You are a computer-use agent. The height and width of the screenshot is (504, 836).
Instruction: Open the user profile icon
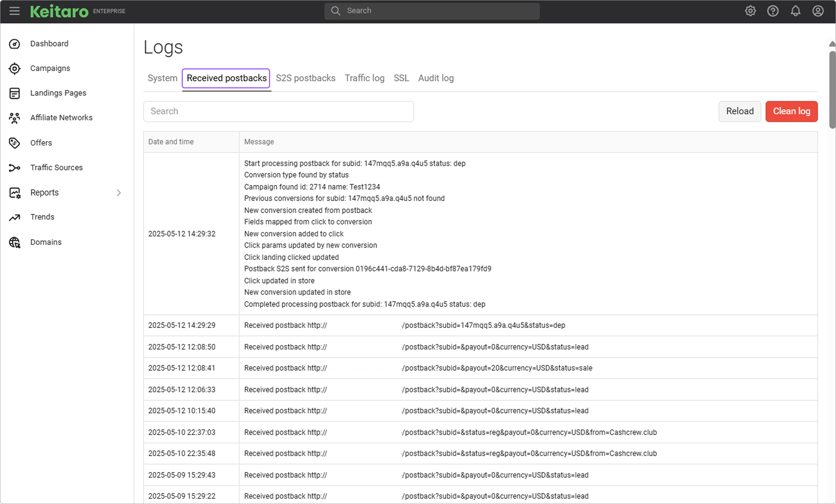click(818, 11)
